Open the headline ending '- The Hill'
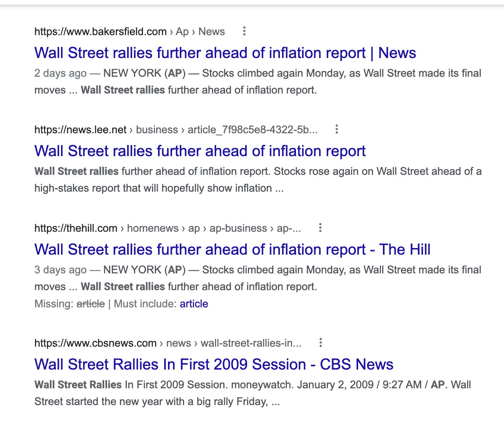 [233, 250]
